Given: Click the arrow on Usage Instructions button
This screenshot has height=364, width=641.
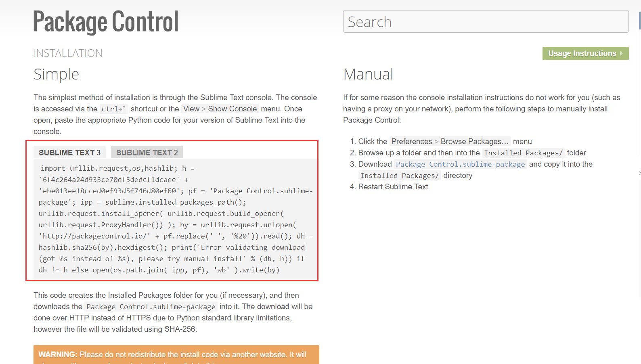Looking at the screenshot, I should tap(621, 53).
